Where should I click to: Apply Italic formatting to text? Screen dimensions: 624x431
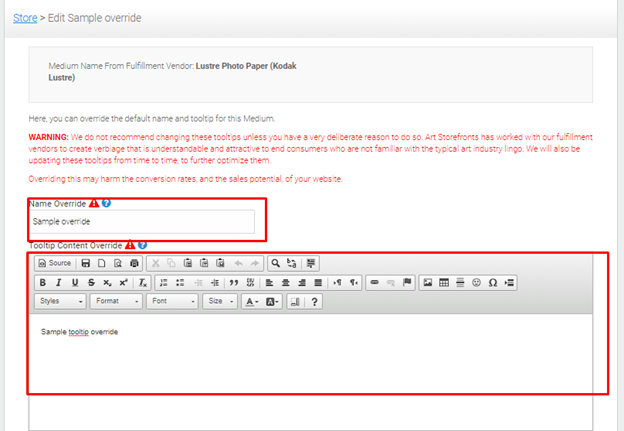coord(59,283)
